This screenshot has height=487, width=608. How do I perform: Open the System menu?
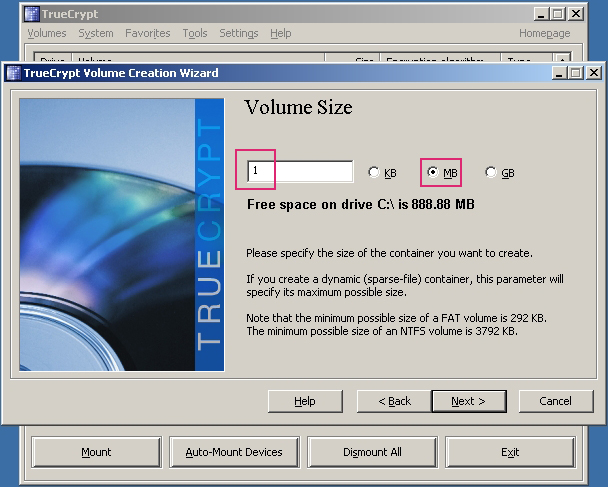tap(96, 33)
